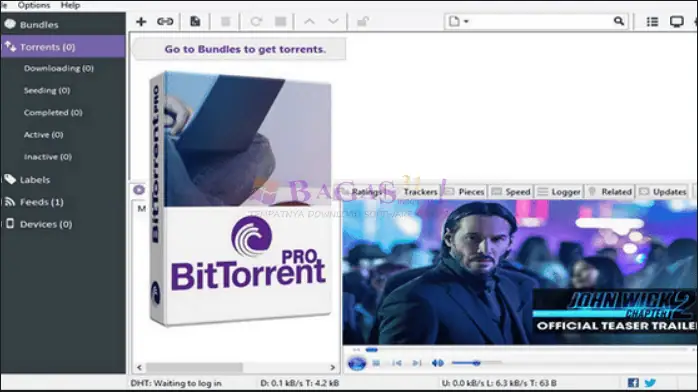Open the Options menu
The image size is (698, 392).
(x=34, y=5)
